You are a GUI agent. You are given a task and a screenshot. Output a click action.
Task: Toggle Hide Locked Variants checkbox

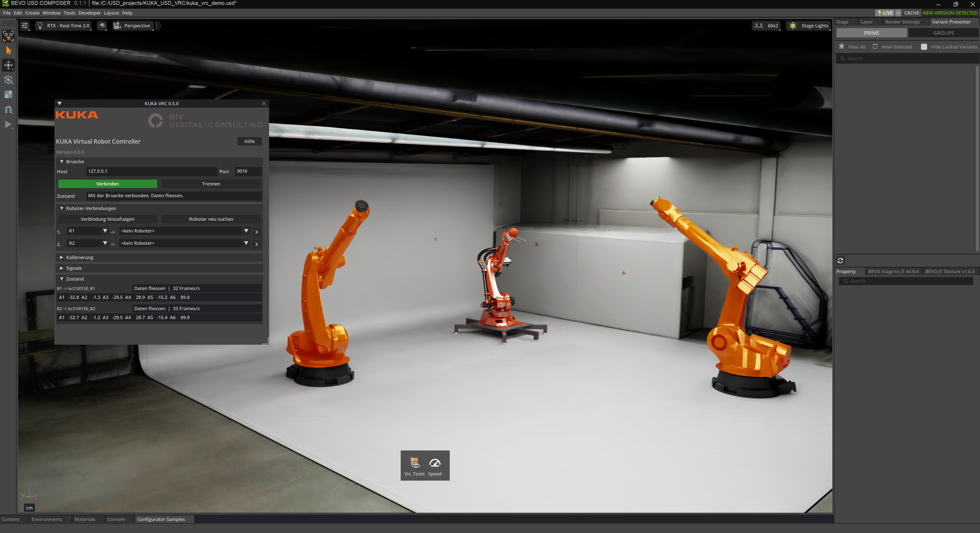tap(924, 47)
